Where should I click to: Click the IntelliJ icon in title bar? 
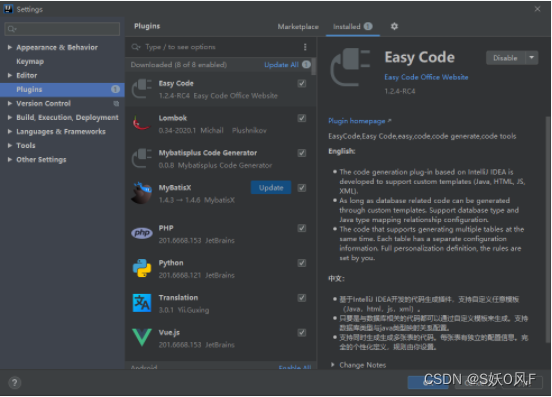pos(8,9)
